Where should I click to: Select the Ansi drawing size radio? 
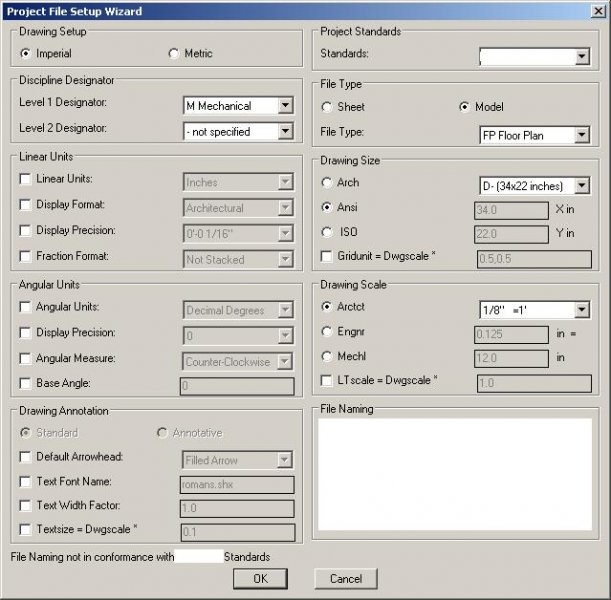327,207
